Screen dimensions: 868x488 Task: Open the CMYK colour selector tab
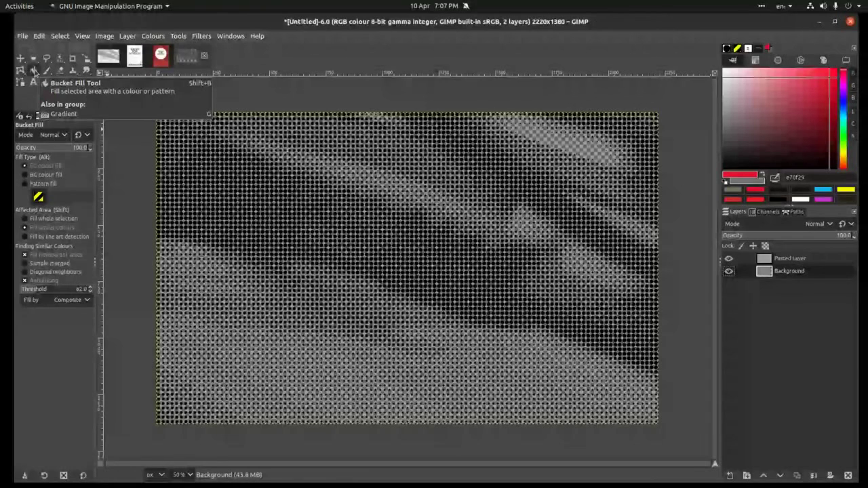(755, 60)
